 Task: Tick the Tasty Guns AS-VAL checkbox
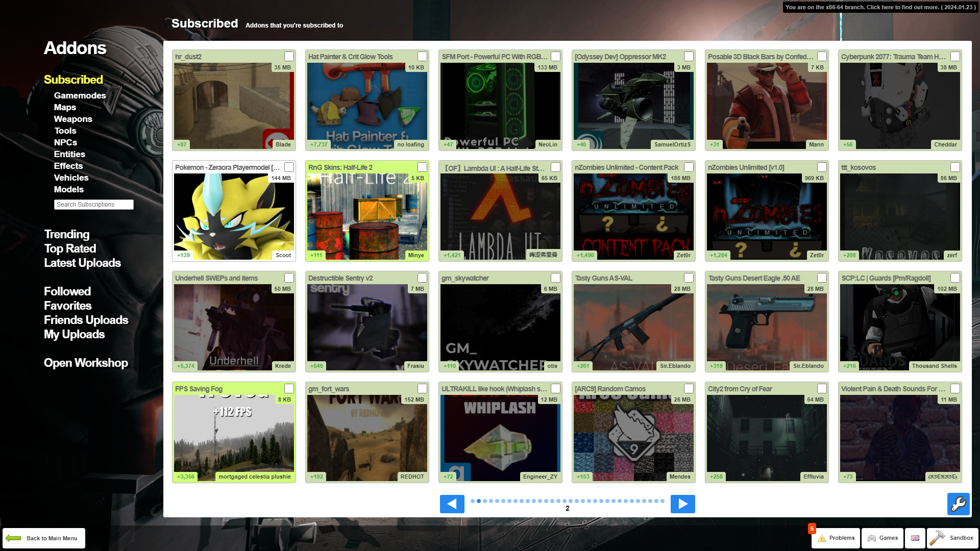(689, 278)
